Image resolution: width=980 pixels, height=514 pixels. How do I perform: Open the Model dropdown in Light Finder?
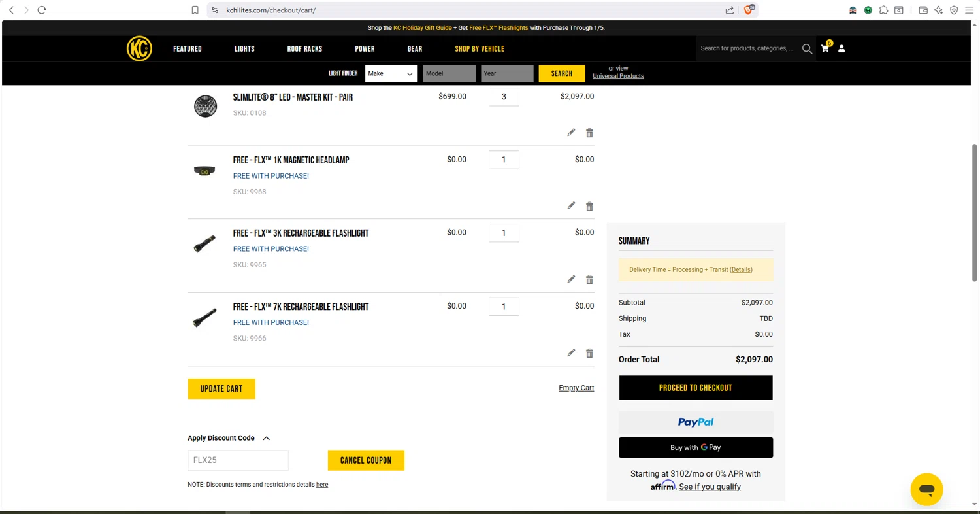pyautogui.click(x=449, y=73)
